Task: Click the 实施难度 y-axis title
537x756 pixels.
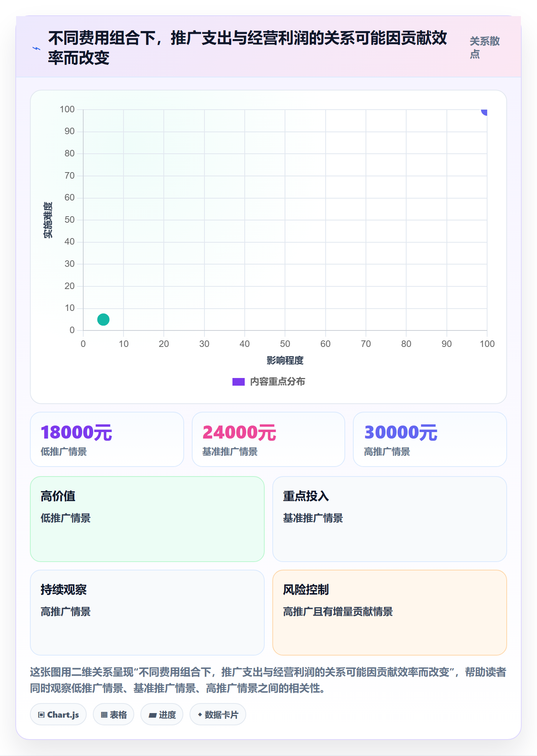Action: pos(48,220)
